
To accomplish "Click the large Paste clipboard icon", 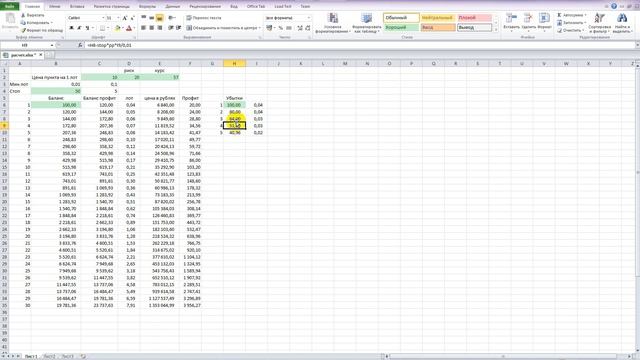I will (10, 19).
